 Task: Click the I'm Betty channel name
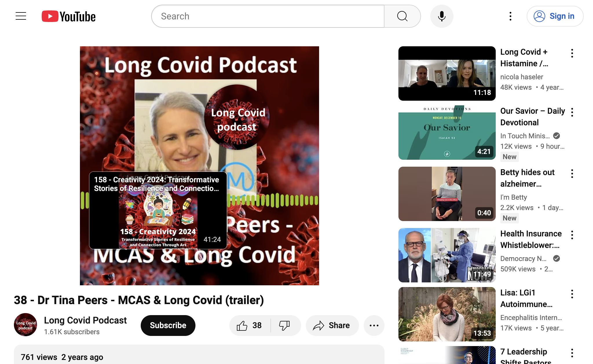[514, 197]
